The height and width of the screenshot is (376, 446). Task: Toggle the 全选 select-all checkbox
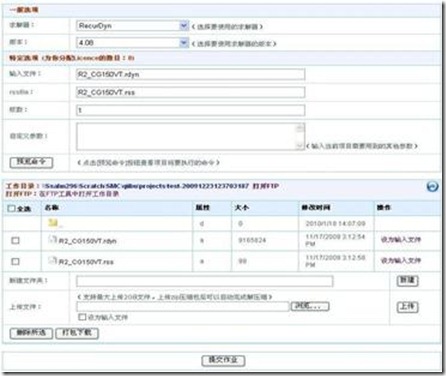[11, 209]
